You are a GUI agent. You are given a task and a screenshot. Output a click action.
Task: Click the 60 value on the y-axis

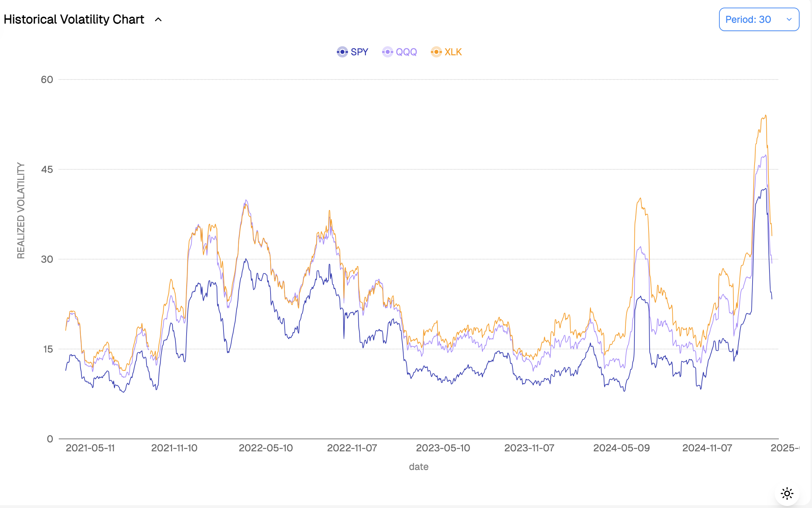pyautogui.click(x=47, y=79)
